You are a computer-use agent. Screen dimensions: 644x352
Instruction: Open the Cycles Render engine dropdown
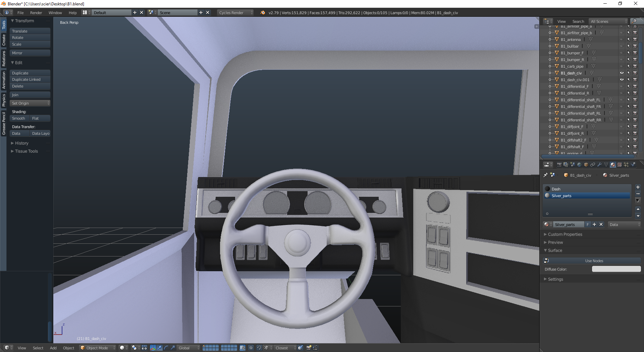[x=235, y=12]
